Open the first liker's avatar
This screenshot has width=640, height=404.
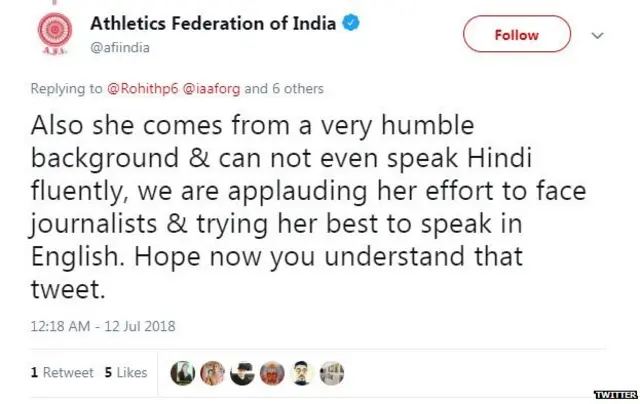185,373
